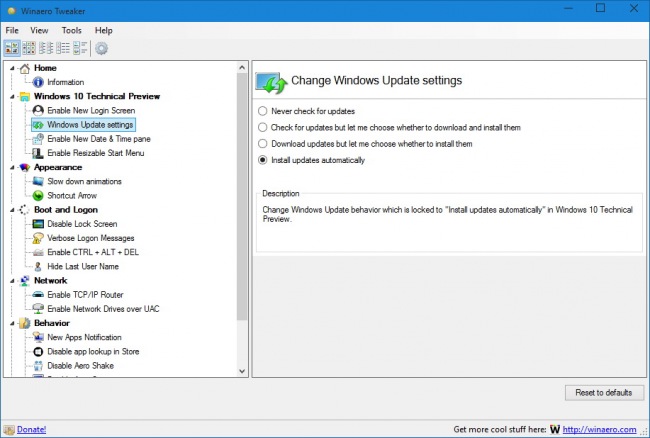Click the Appearance category icon
650x438 pixels.
coord(25,167)
